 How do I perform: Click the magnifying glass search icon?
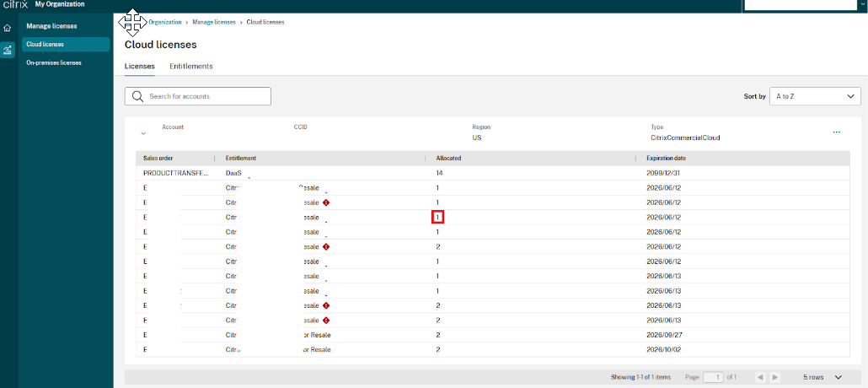click(137, 96)
